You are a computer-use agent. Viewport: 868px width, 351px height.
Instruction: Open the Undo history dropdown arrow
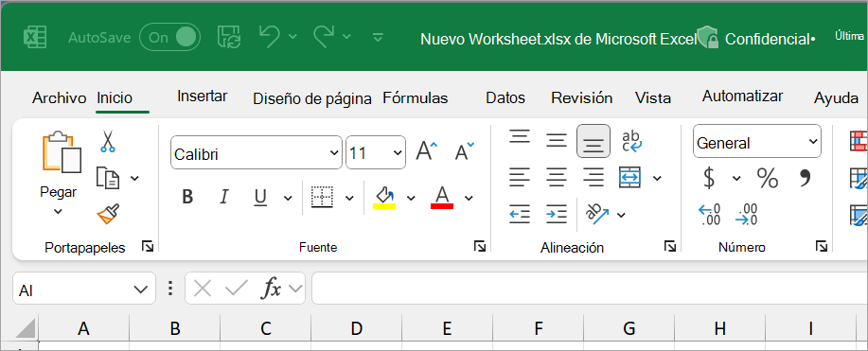[x=292, y=37]
